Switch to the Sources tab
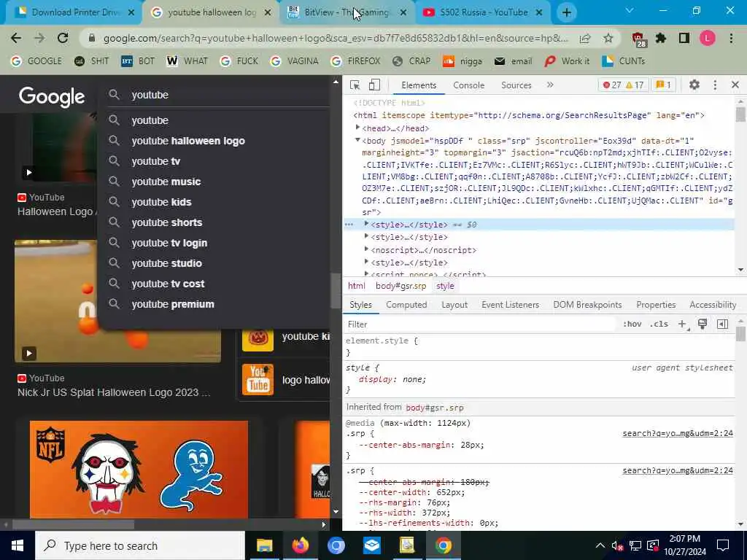747x560 pixels. 516,85
